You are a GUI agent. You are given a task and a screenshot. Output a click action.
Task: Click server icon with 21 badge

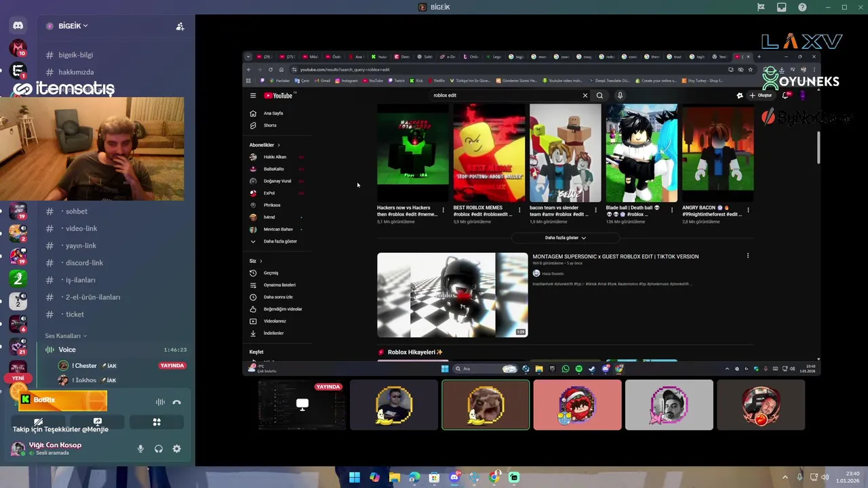pos(18,346)
